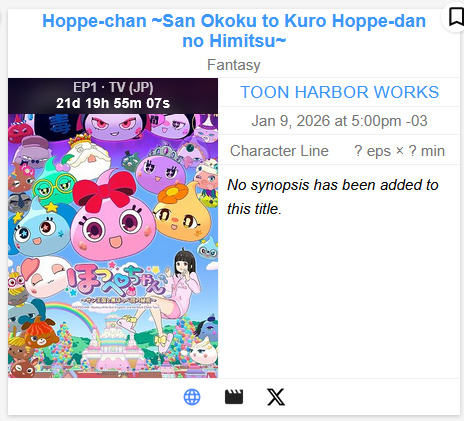The width and height of the screenshot is (464, 421).
Task: Click the EP1 · TV (JP) label
Action: (113, 87)
